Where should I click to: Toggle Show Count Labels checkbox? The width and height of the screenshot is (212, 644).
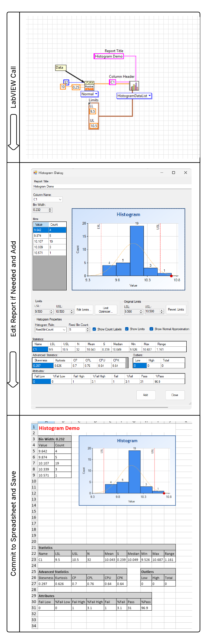(x=94, y=329)
